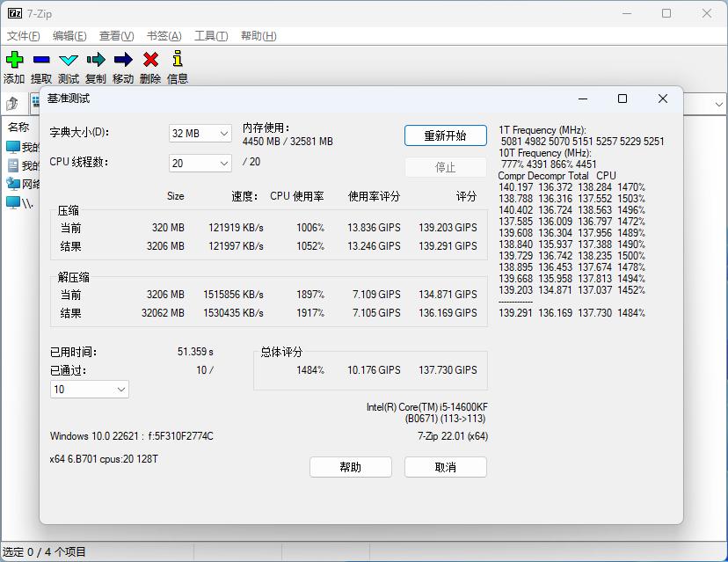
Task: Click the Move (移动) blue arrow icon
Action: click(x=123, y=60)
